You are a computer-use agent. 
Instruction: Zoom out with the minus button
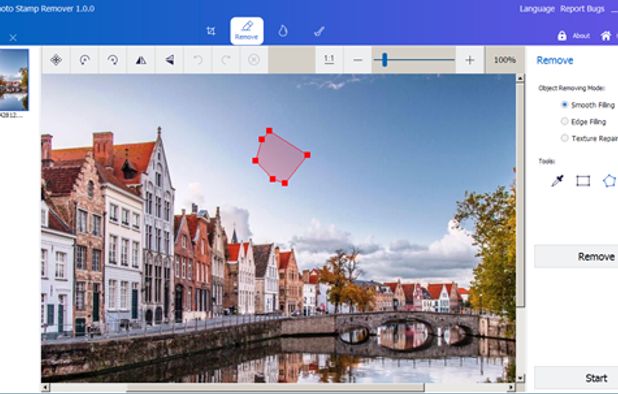click(357, 60)
